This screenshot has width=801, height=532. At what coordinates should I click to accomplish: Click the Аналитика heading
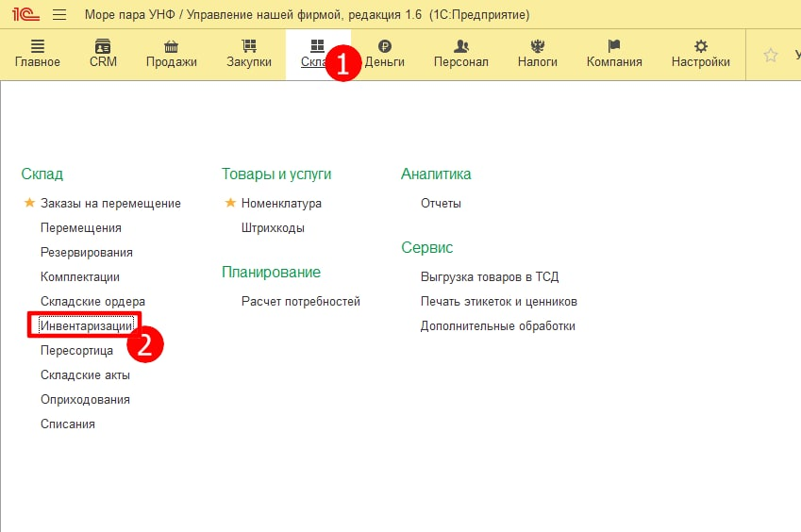point(436,175)
